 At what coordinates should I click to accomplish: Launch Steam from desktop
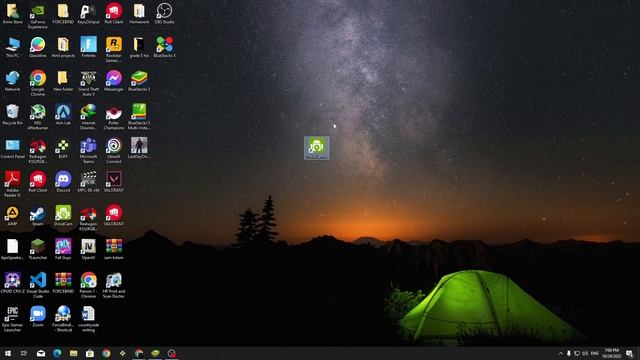click(x=38, y=216)
